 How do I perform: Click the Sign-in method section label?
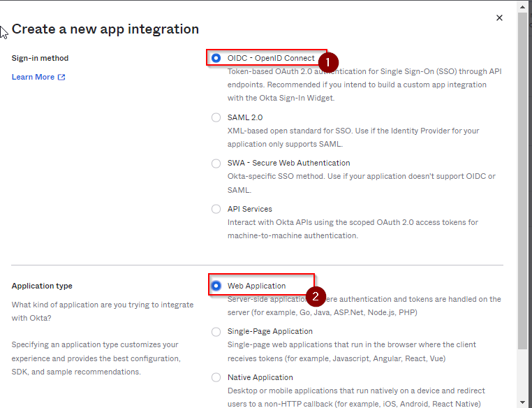(x=40, y=58)
